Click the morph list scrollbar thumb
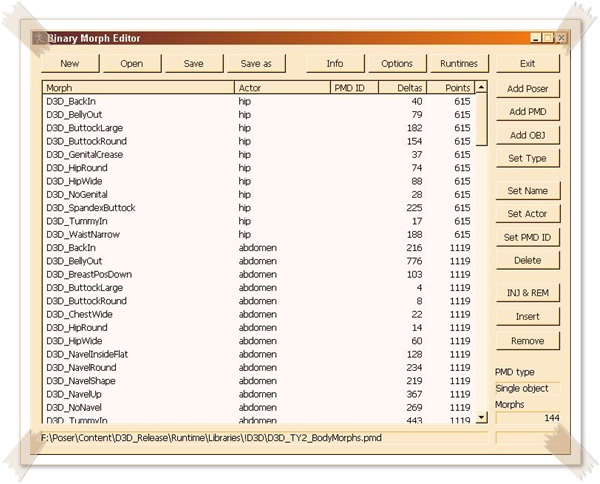Image resolution: width=600 pixels, height=484 pixels. tap(481, 119)
